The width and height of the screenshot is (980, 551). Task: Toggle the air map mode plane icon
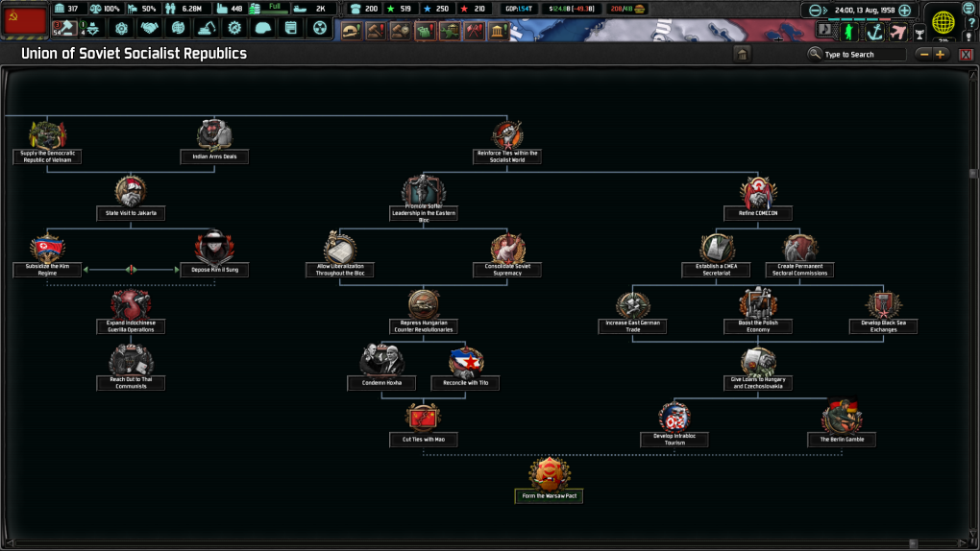click(x=898, y=32)
